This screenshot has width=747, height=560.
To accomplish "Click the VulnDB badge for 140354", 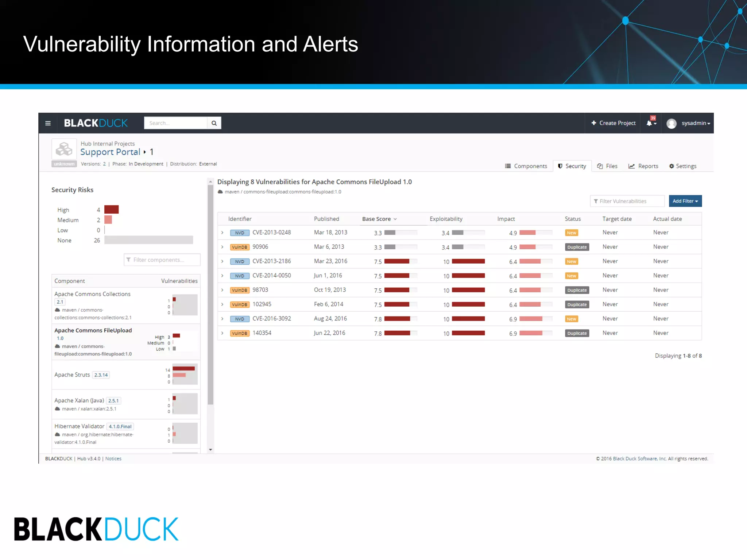I will pos(240,333).
